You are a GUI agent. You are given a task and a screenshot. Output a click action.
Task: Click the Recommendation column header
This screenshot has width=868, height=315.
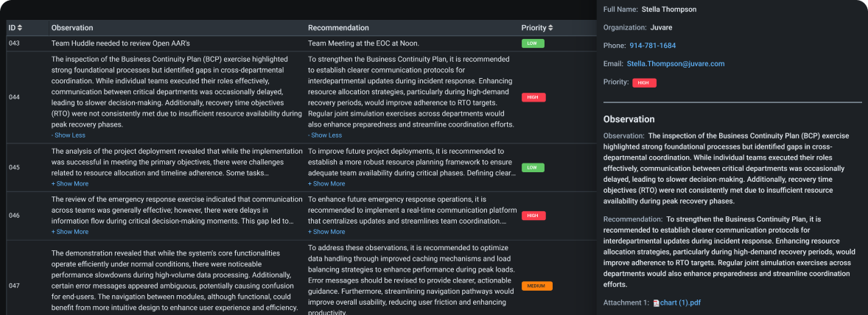click(x=338, y=28)
